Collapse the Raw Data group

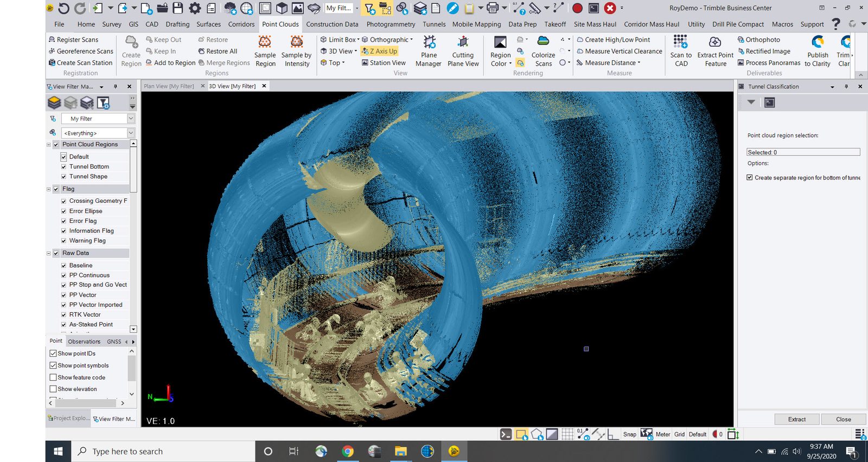coord(48,253)
